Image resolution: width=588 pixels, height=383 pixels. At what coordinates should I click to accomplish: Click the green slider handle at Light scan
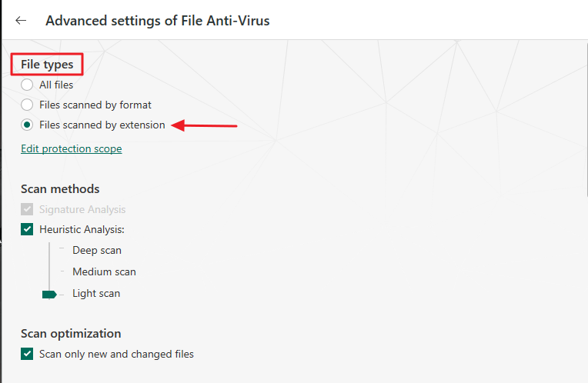click(50, 294)
